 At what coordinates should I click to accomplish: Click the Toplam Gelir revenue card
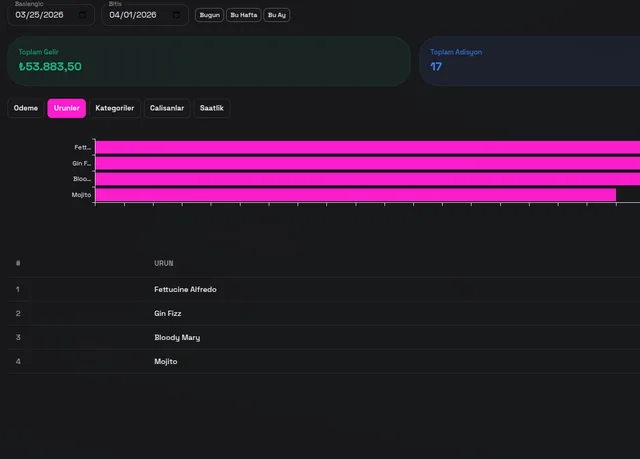point(209,61)
